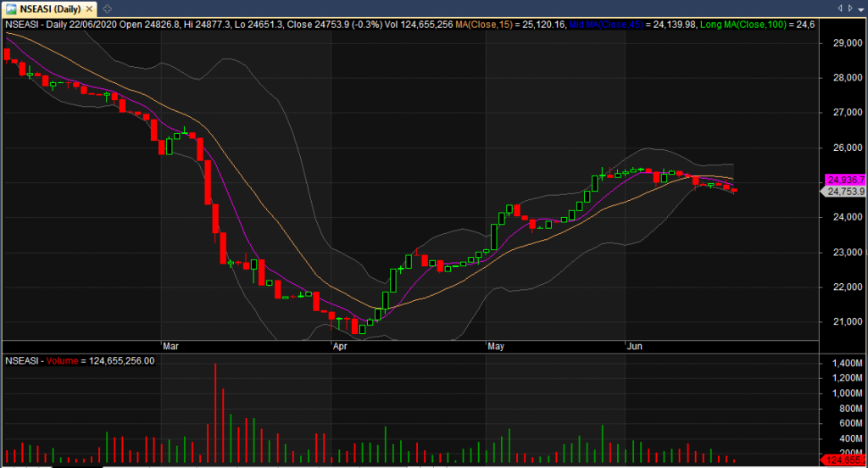868x468 pixels.
Task: Click the Apr label on date axis
Action: pos(340,346)
